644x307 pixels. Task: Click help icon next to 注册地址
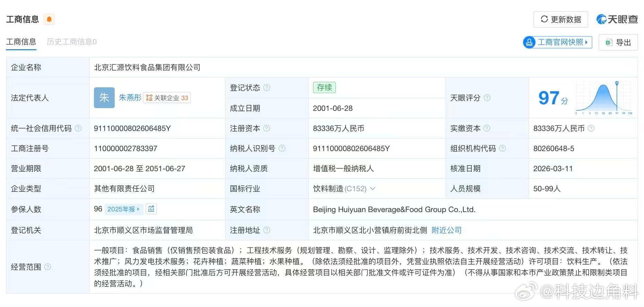267,230
